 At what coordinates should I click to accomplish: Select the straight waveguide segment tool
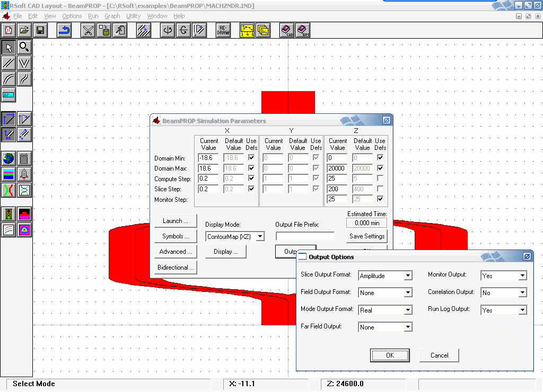pos(8,64)
